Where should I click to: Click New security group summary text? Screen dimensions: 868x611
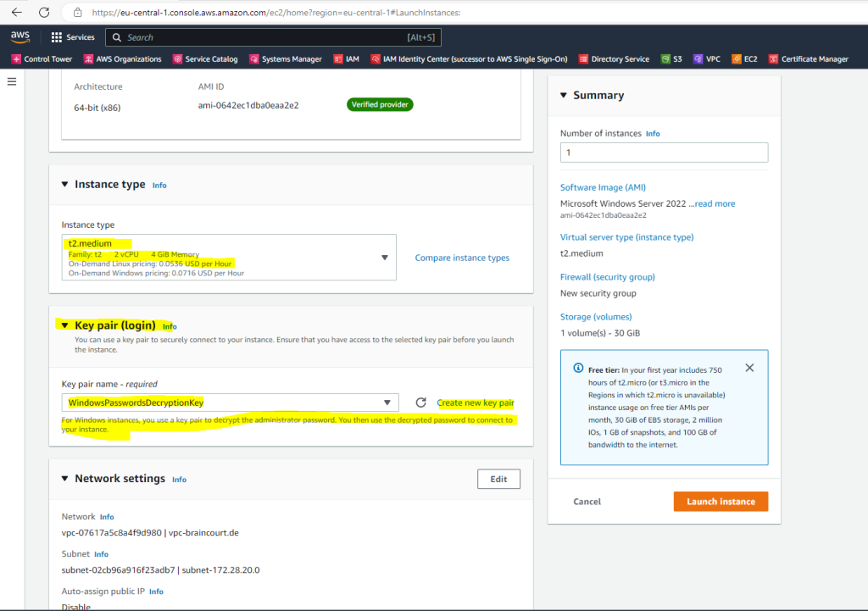tap(598, 293)
